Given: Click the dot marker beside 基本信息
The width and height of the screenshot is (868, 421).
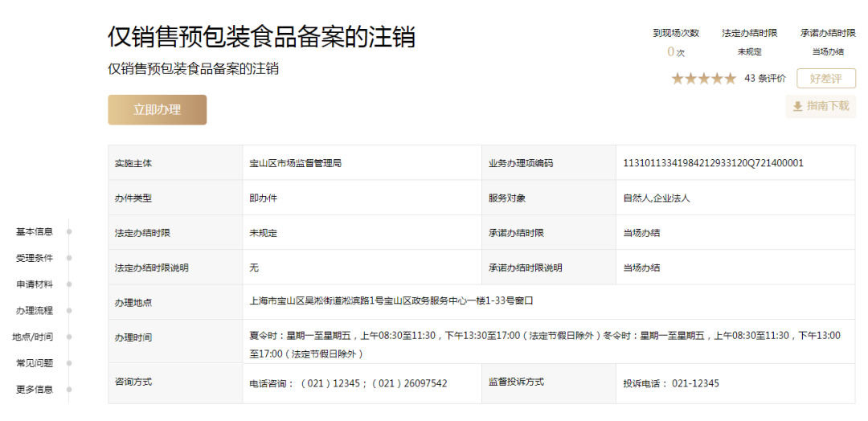Looking at the screenshot, I should click(x=69, y=232).
